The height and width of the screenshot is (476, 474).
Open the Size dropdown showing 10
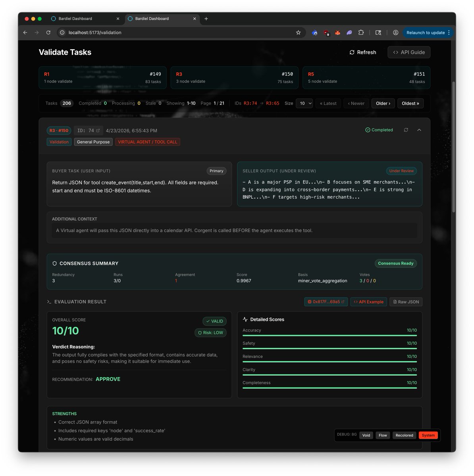click(304, 103)
